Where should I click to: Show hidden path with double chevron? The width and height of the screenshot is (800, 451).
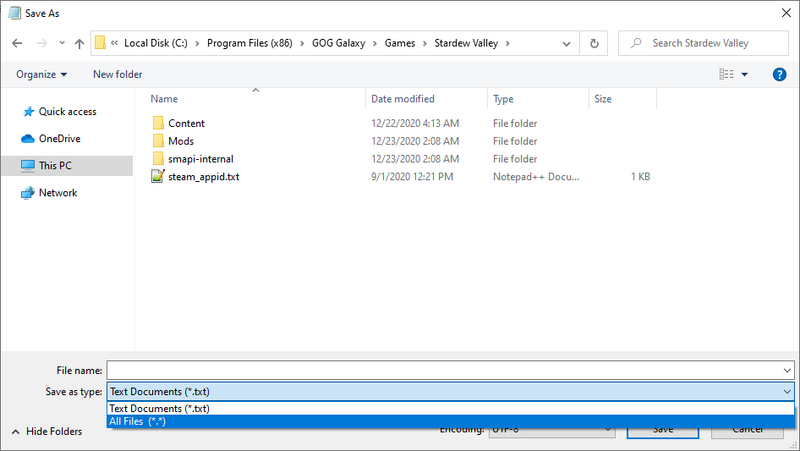(x=114, y=43)
